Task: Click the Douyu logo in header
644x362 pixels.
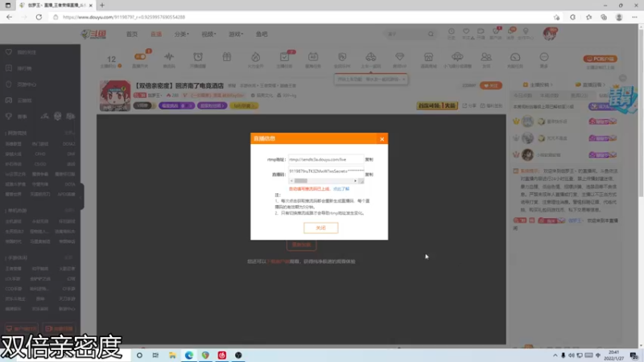Action: (x=93, y=34)
